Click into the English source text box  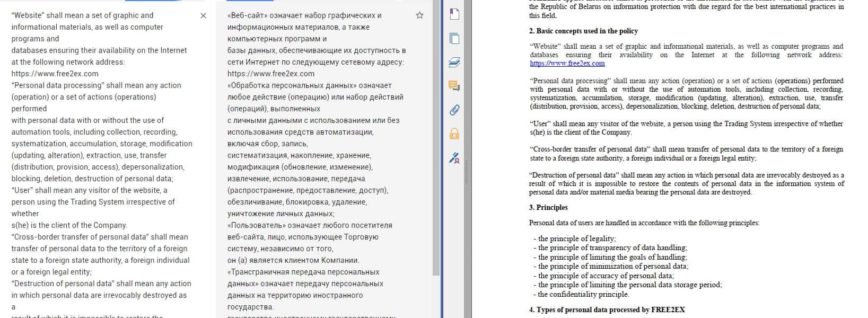101,159
